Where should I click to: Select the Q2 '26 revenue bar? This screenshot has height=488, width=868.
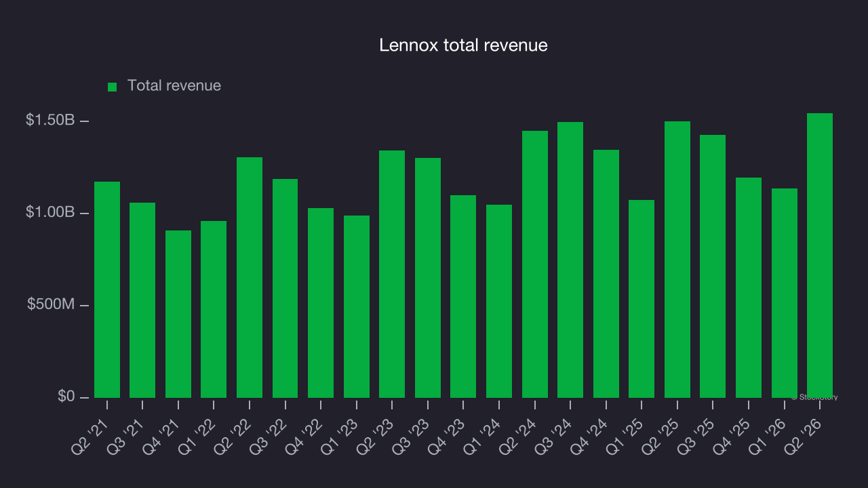click(x=820, y=256)
